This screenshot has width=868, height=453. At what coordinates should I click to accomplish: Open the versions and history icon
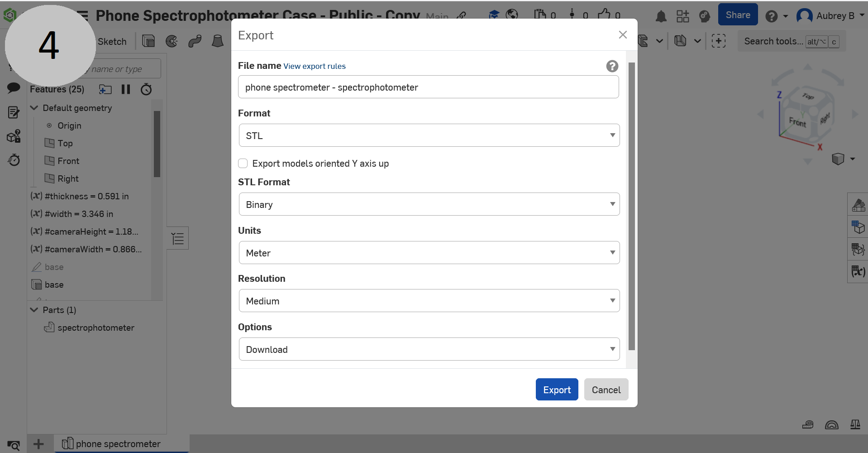coord(572,15)
